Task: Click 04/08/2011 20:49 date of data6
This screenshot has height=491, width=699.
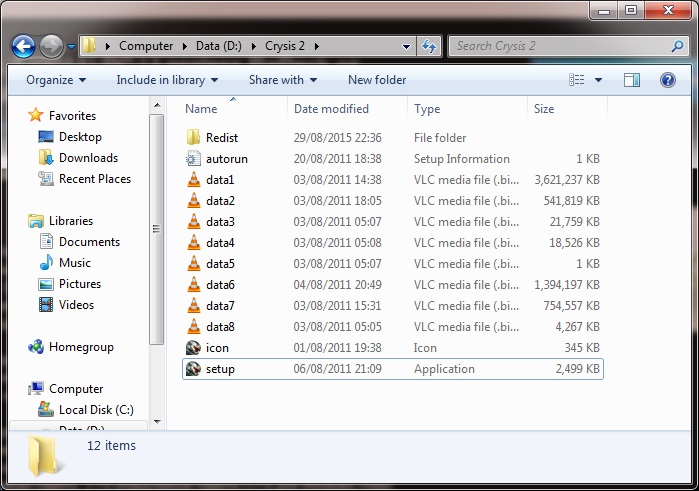Action: 337,285
